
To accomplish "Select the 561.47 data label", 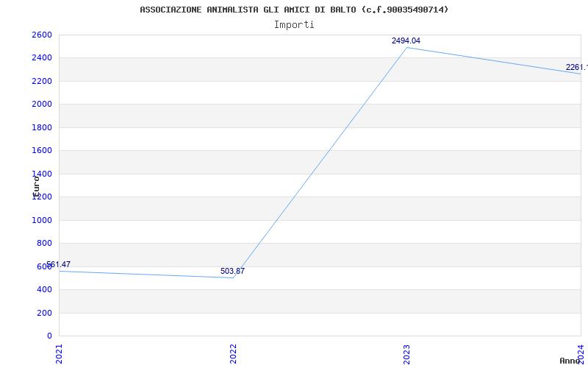I will (x=59, y=264).
